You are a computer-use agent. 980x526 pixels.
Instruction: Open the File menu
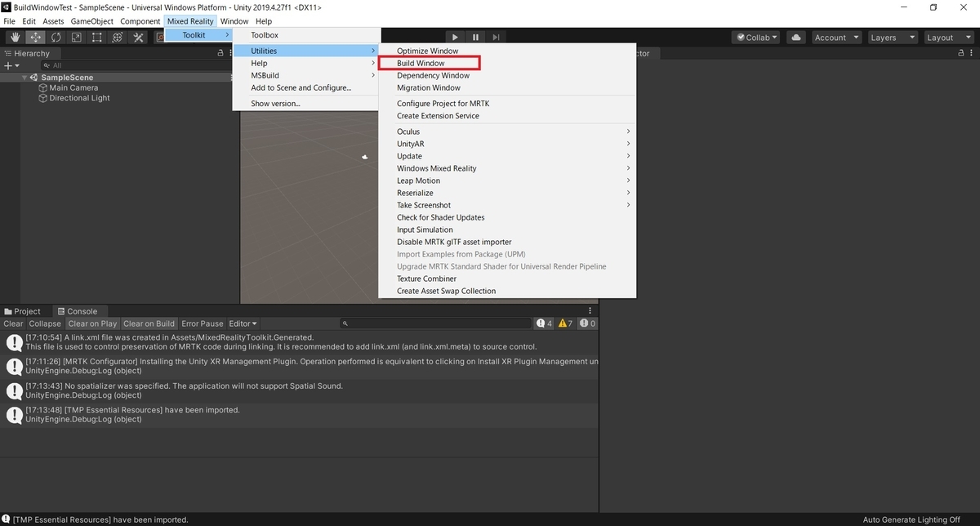(10, 21)
